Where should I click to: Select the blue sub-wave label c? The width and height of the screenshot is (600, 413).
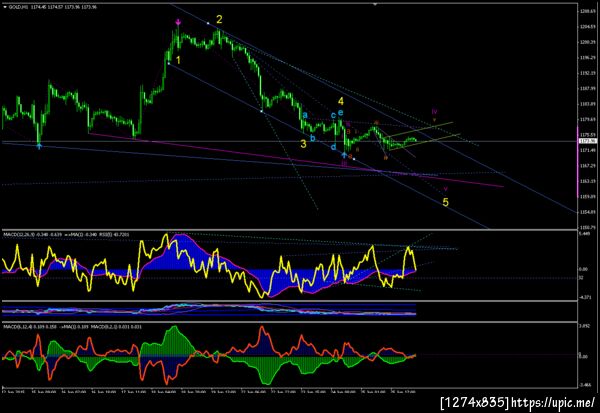333,115
